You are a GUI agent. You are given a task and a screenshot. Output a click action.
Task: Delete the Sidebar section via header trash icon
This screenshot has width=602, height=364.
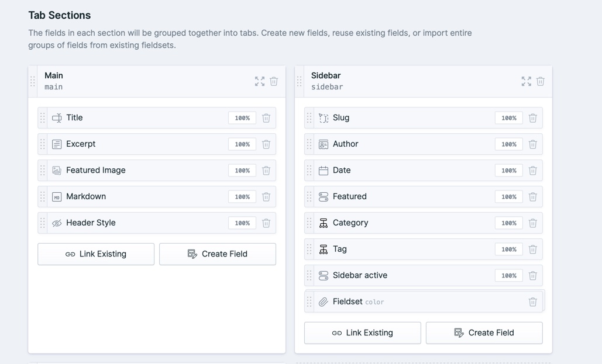coord(540,81)
